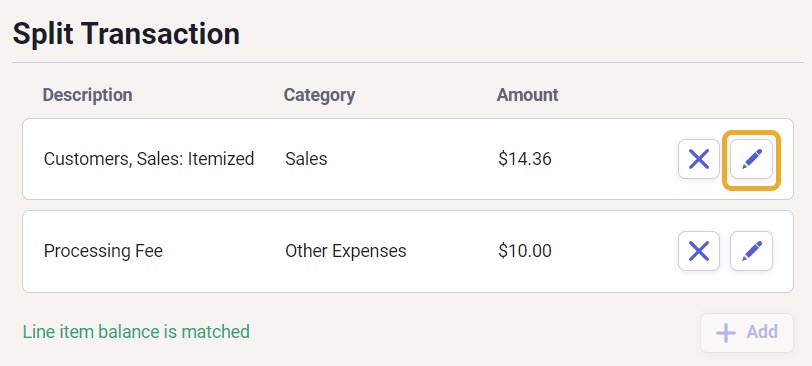Edit the Processing Fee line item
Viewport: 812px width, 366px height.
pos(751,251)
